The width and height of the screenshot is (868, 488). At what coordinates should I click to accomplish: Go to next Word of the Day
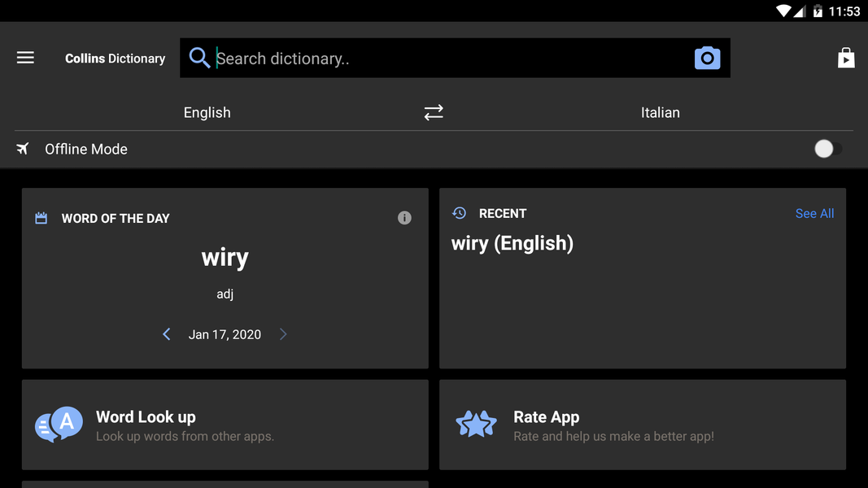click(283, 334)
